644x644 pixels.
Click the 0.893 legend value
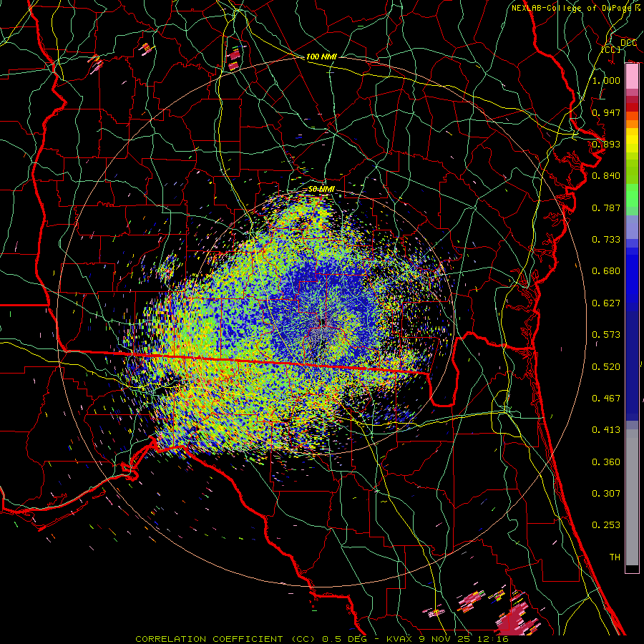[x=606, y=144]
